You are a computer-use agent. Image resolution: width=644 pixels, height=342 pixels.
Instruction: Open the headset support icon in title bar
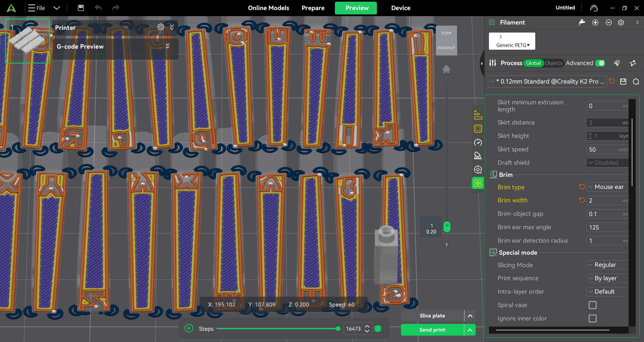(x=594, y=8)
